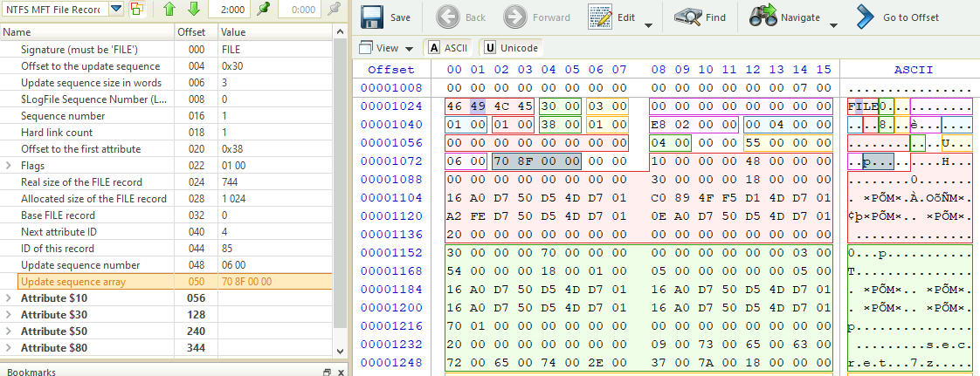
Task: Click the Bookmarks panel float icon
Action: coord(327,373)
